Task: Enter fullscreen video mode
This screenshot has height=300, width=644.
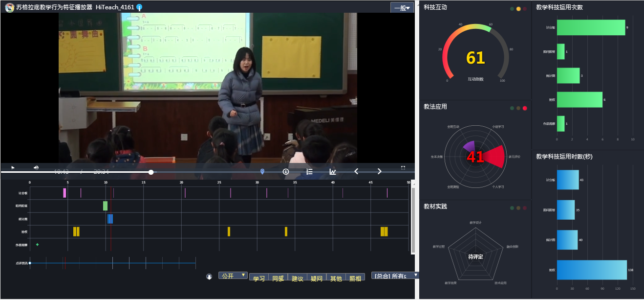Action: pyautogui.click(x=403, y=167)
